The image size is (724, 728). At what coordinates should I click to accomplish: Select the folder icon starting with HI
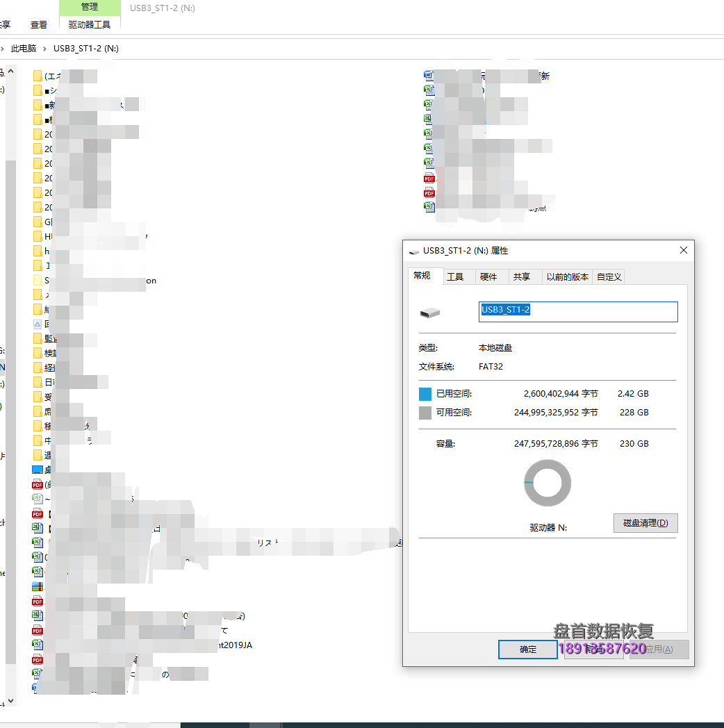click(x=38, y=236)
